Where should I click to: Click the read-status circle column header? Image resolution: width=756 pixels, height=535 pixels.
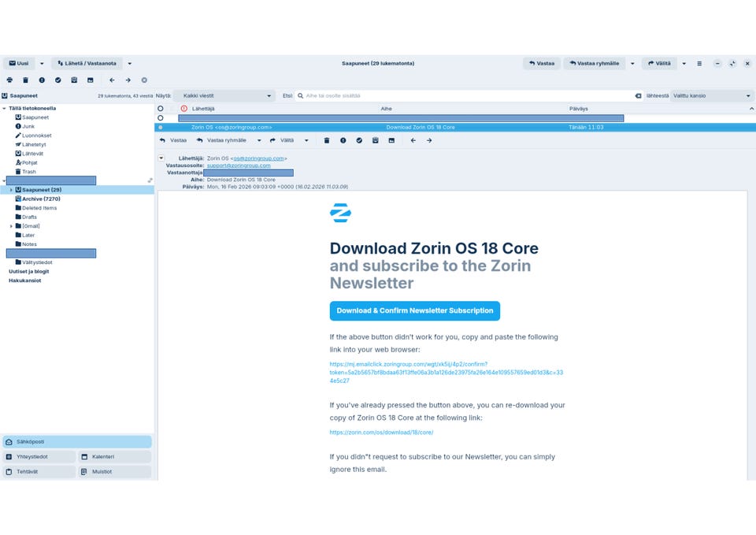click(x=161, y=109)
